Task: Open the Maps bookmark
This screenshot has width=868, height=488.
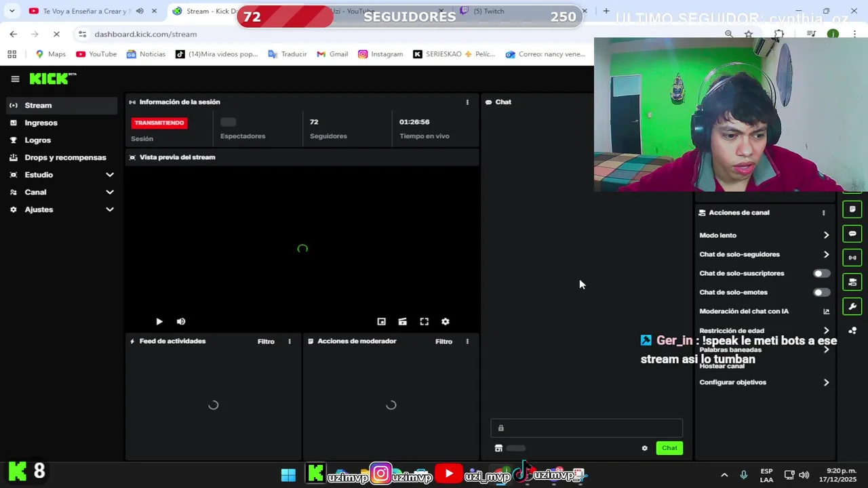Action: (51, 54)
